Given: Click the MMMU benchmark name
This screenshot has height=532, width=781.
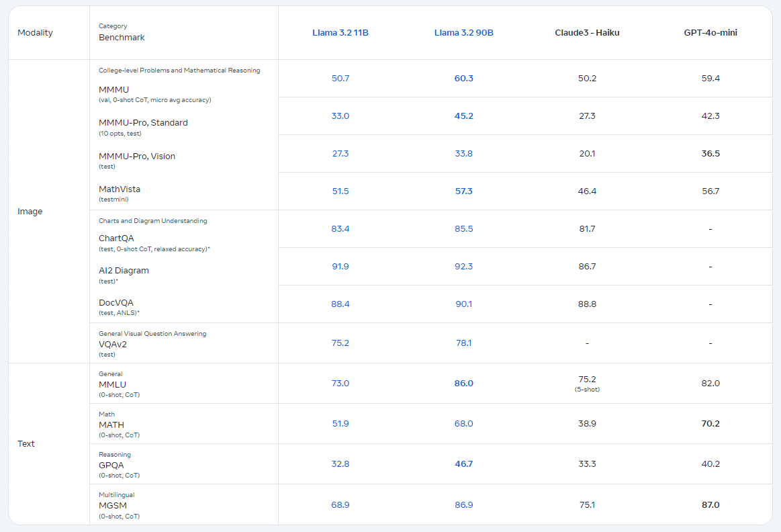Looking at the screenshot, I should [x=113, y=89].
